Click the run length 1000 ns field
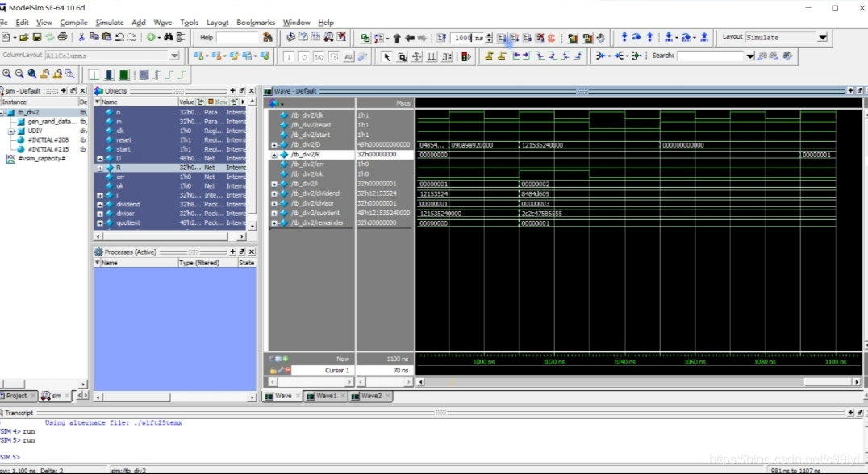The height and width of the screenshot is (474, 868). click(x=468, y=38)
